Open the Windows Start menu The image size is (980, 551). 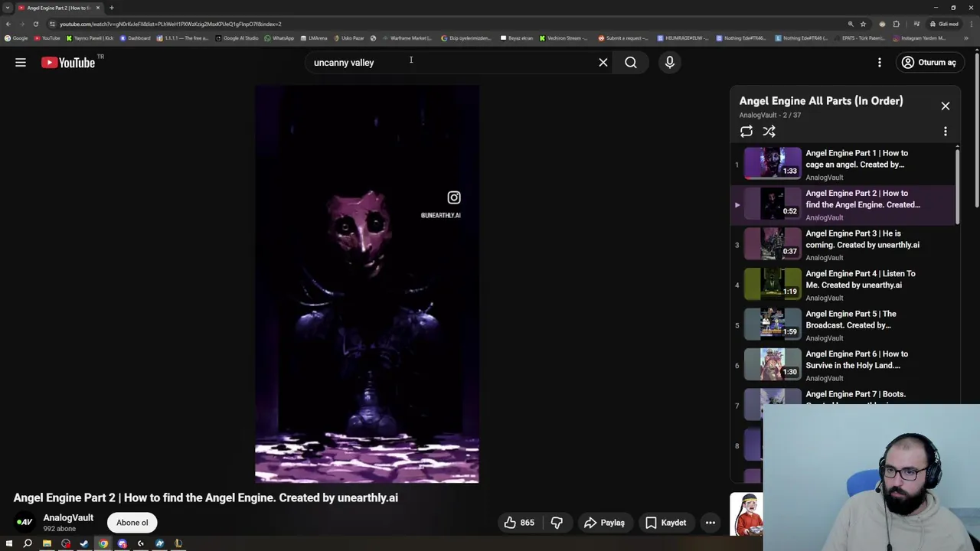point(9,544)
